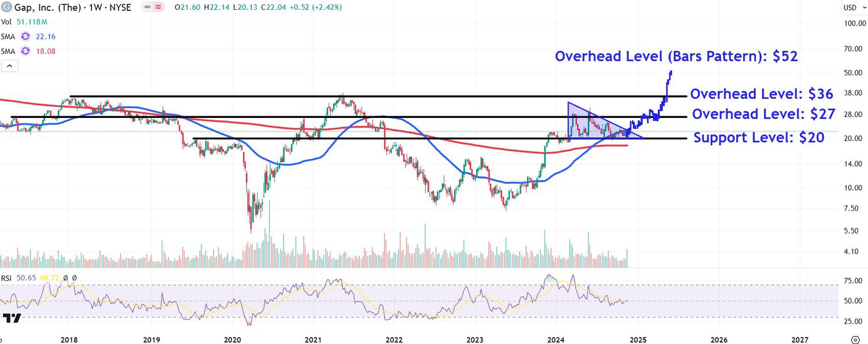This screenshot has height=344, width=868.
Task: Click the gray dash market status pill
Action: coord(148,8)
